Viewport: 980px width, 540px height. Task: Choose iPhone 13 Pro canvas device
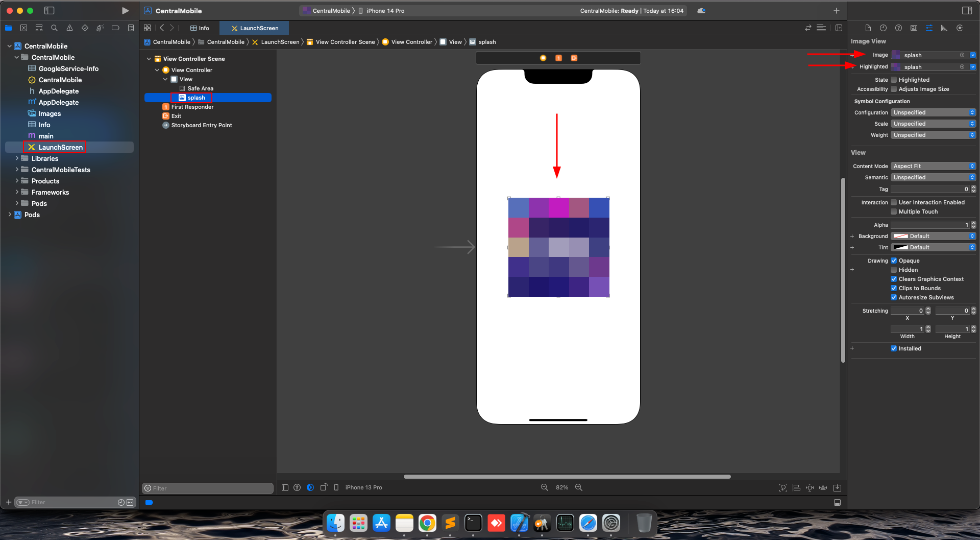click(358, 487)
